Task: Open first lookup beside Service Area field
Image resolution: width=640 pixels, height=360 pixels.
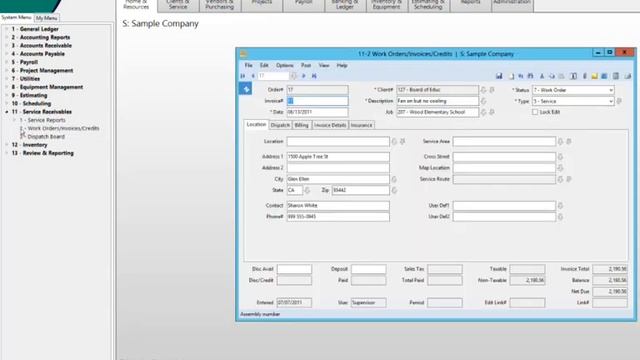Action: (560, 141)
